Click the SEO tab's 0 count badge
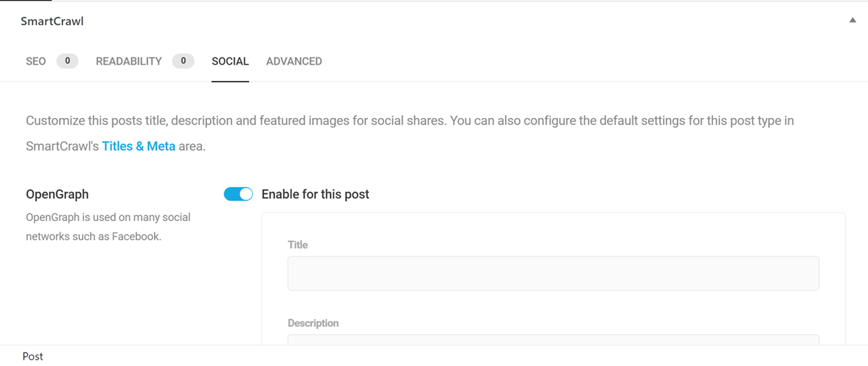Screen dimensions: 868x366 point(68,61)
